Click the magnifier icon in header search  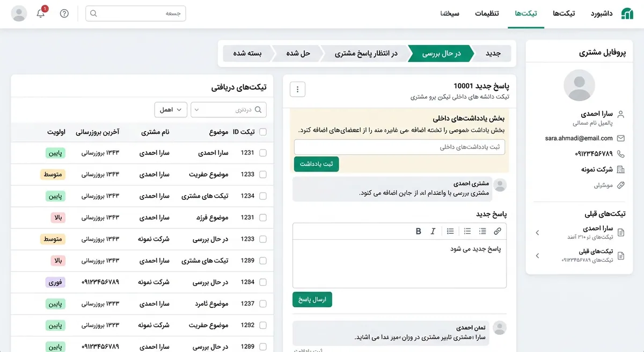pyautogui.click(x=93, y=13)
